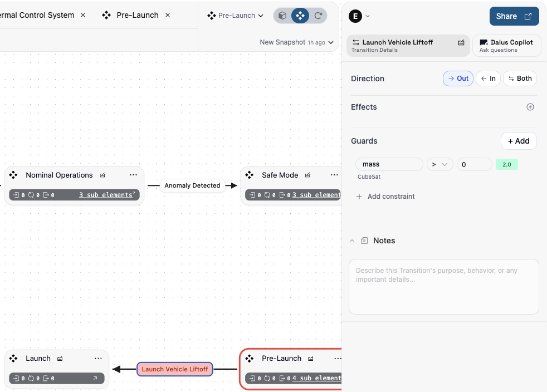Switch to the cube view mode icon
Viewport: 547px width, 392px height.
[282, 16]
